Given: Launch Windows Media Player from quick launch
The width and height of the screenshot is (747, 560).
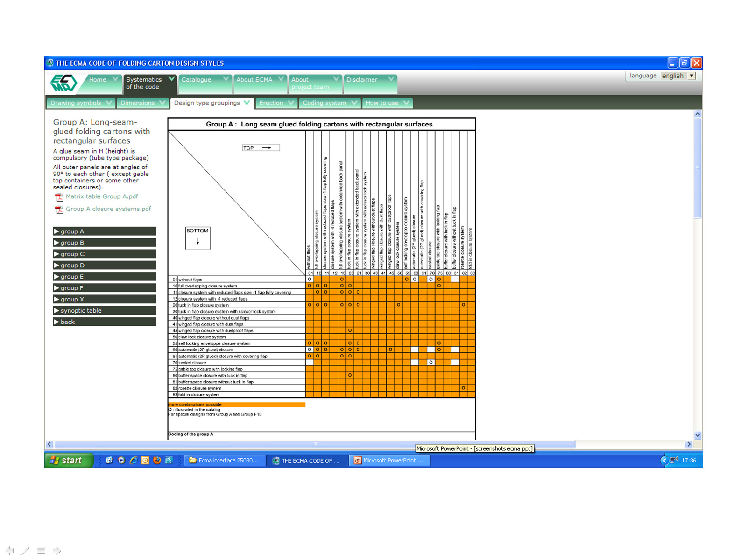Looking at the screenshot, I should pos(121,461).
